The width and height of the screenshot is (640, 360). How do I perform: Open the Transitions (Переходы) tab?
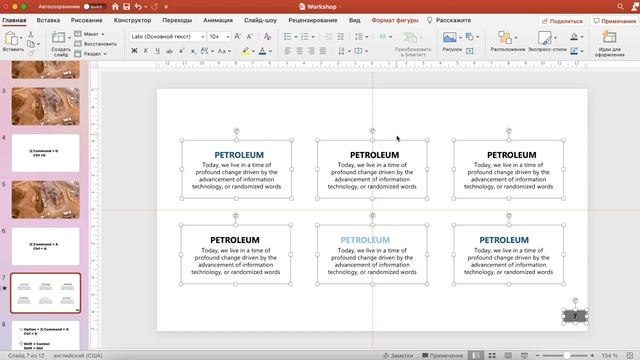177,20
